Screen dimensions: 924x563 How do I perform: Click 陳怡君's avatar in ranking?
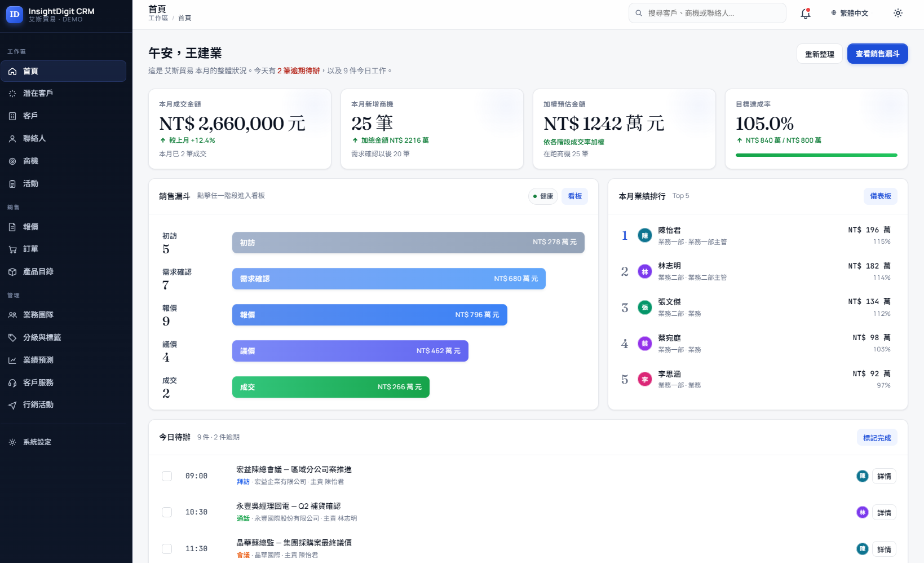pyautogui.click(x=645, y=235)
